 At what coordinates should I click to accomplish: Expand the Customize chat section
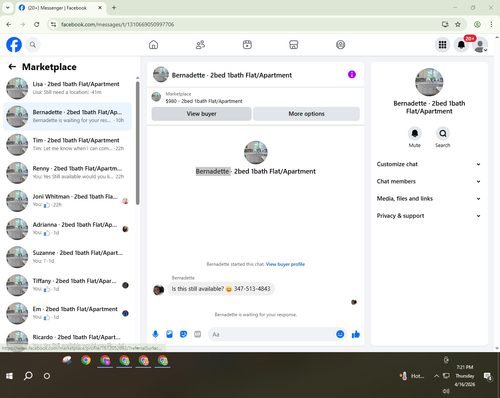429,164
